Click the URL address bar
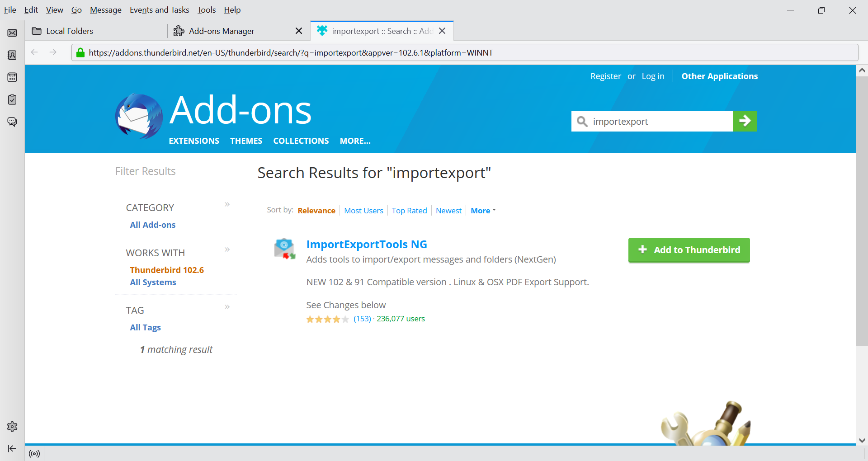This screenshot has height=461, width=868. click(465, 52)
